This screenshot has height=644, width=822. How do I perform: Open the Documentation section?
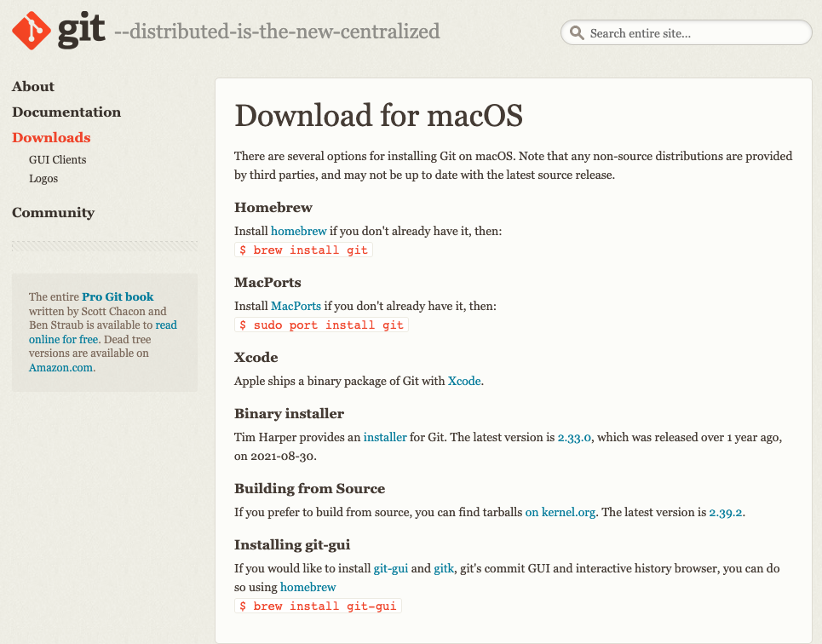point(66,112)
